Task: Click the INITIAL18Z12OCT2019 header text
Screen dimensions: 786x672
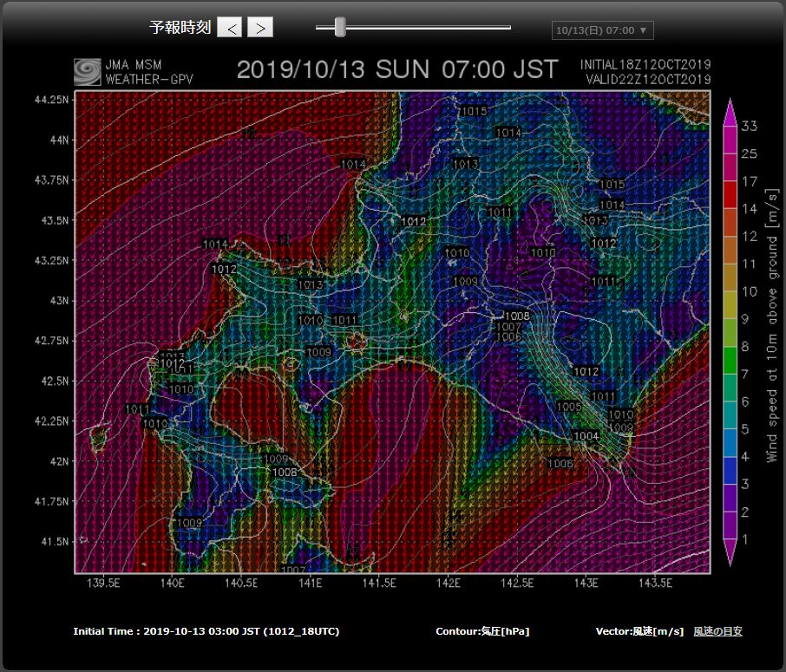Action: pyautogui.click(x=645, y=65)
